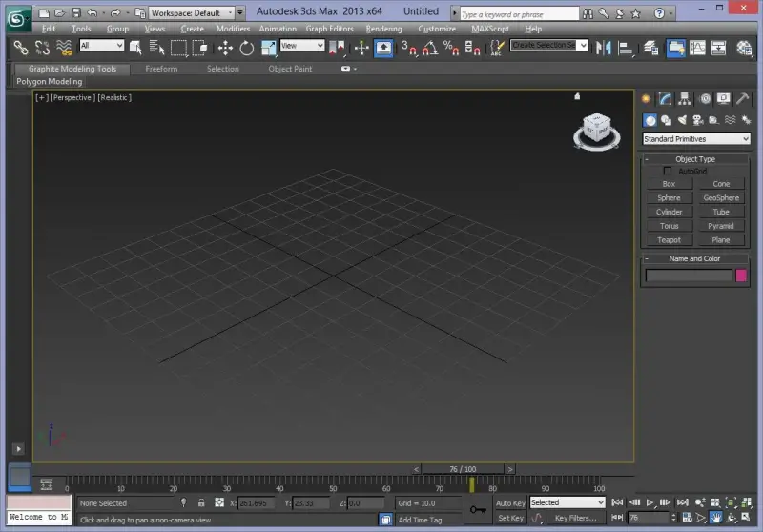Open the Key Filters dialog button

tap(575, 518)
